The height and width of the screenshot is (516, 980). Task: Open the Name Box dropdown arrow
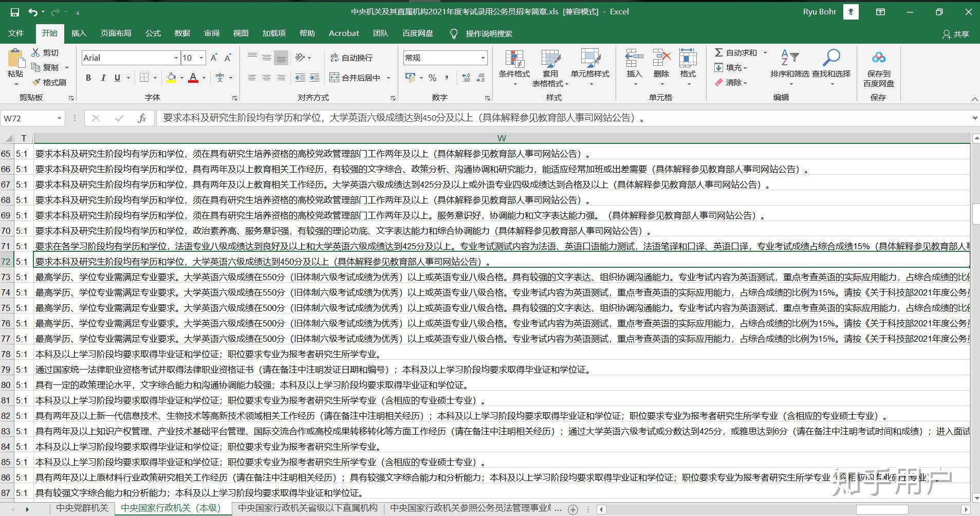pyautogui.click(x=59, y=118)
